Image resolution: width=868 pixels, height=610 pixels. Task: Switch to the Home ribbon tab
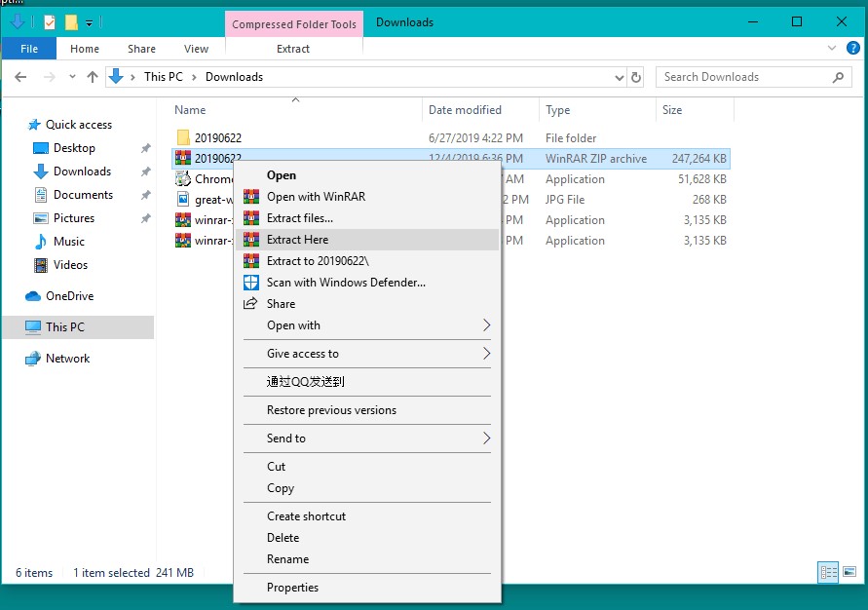(x=85, y=49)
